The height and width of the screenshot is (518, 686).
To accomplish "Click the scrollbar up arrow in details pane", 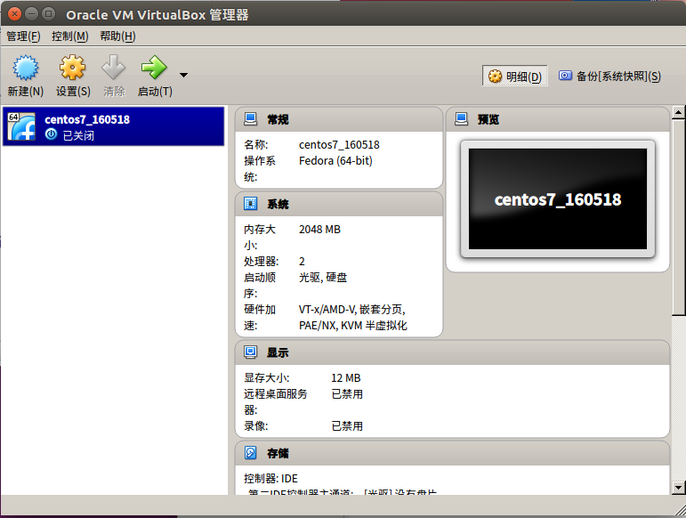I will [678, 112].
